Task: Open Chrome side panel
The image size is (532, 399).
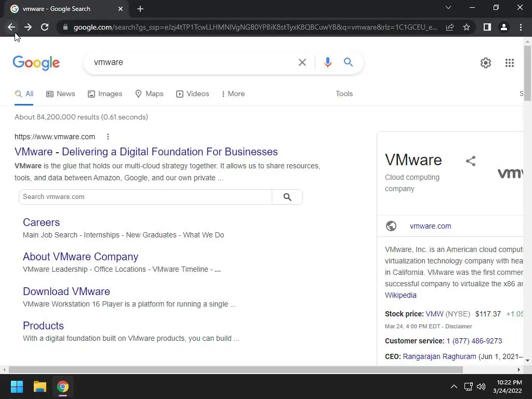Action: [487, 27]
